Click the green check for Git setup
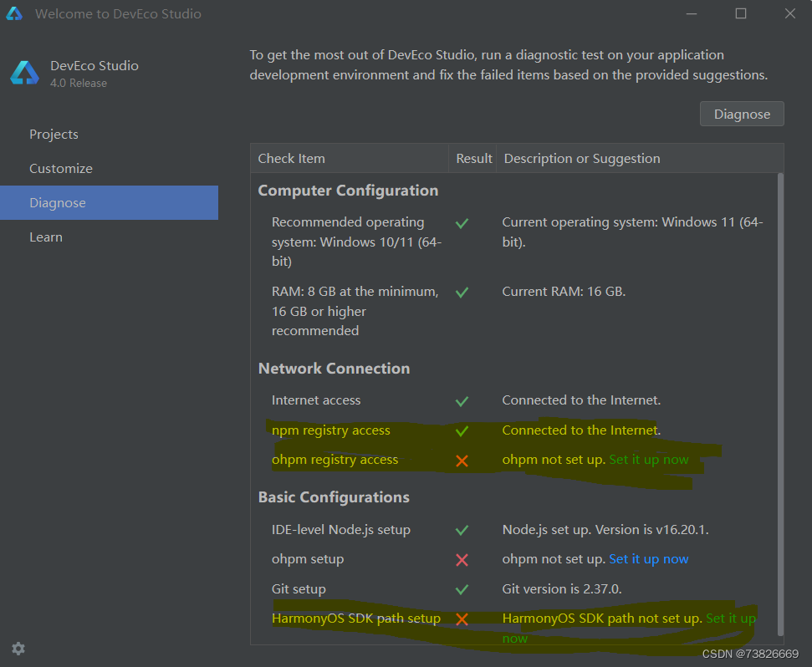 click(462, 589)
